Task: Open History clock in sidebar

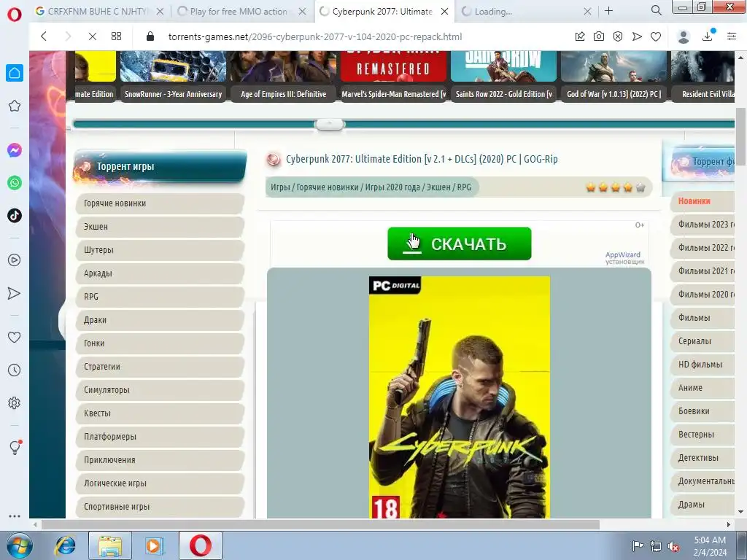Action: (x=15, y=370)
